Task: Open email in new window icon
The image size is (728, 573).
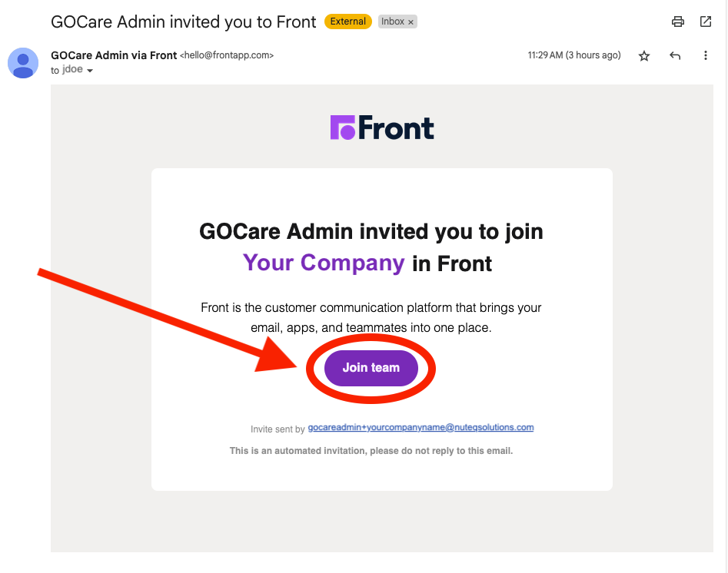Action: pyautogui.click(x=705, y=22)
